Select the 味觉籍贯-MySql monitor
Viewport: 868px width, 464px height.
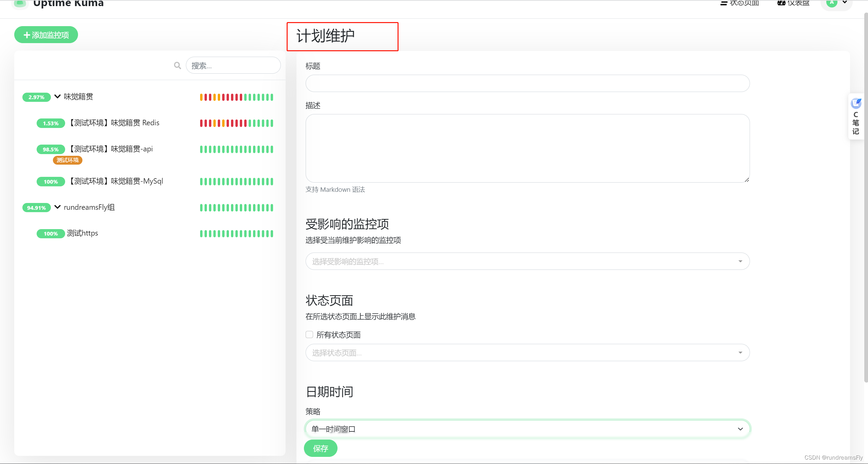[116, 181]
